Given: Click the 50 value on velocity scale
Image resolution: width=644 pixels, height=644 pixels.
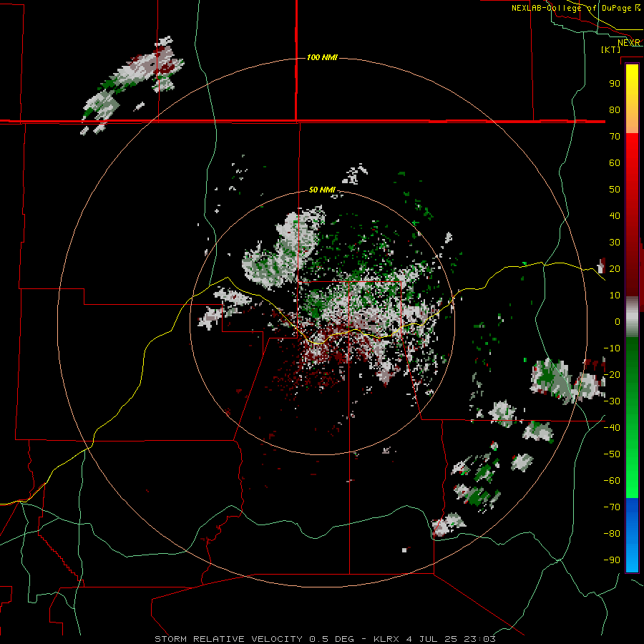Looking at the screenshot, I should pos(615,190).
